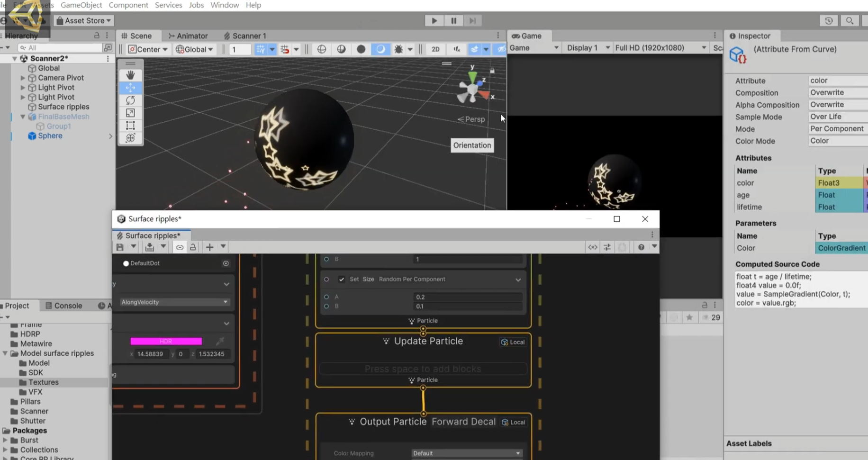
Task: Toggle 2D view mode in the Scene toolbar
Action: 435,49
